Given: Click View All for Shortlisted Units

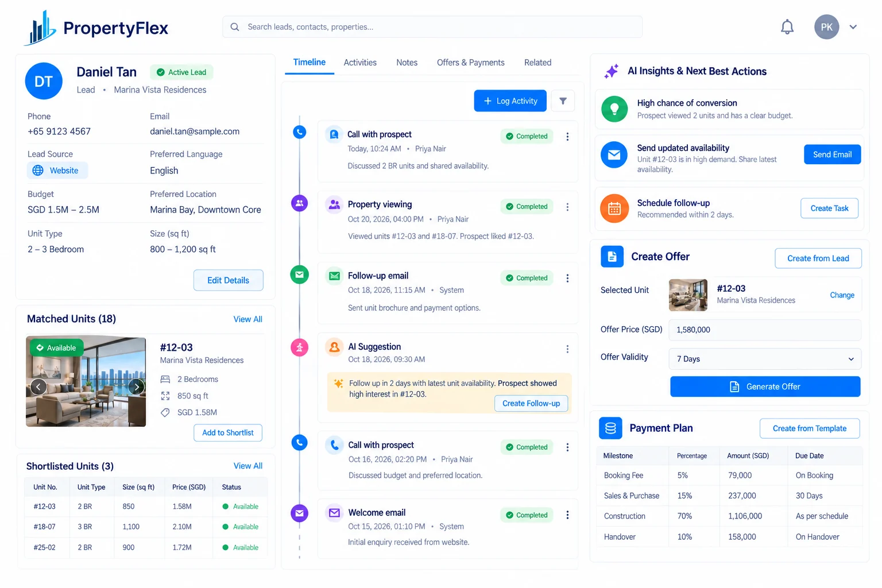Looking at the screenshot, I should pyautogui.click(x=248, y=466).
